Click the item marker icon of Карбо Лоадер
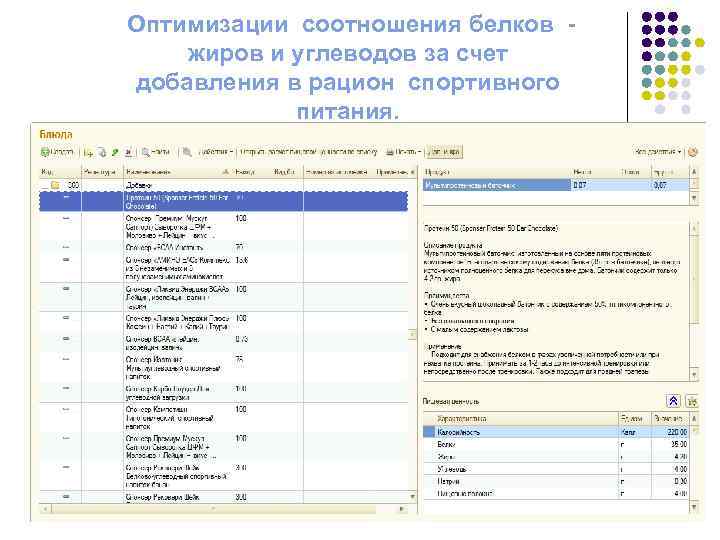This screenshot has height=540, width=720. (66, 388)
